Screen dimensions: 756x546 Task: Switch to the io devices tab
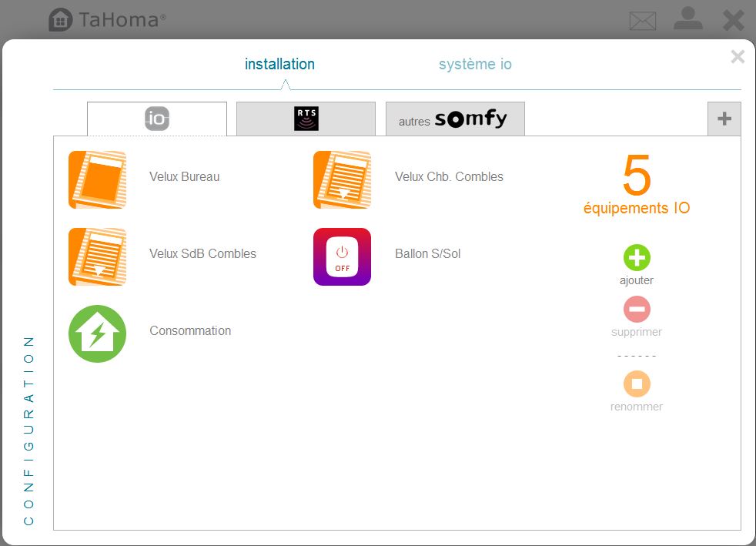[x=157, y=119]
